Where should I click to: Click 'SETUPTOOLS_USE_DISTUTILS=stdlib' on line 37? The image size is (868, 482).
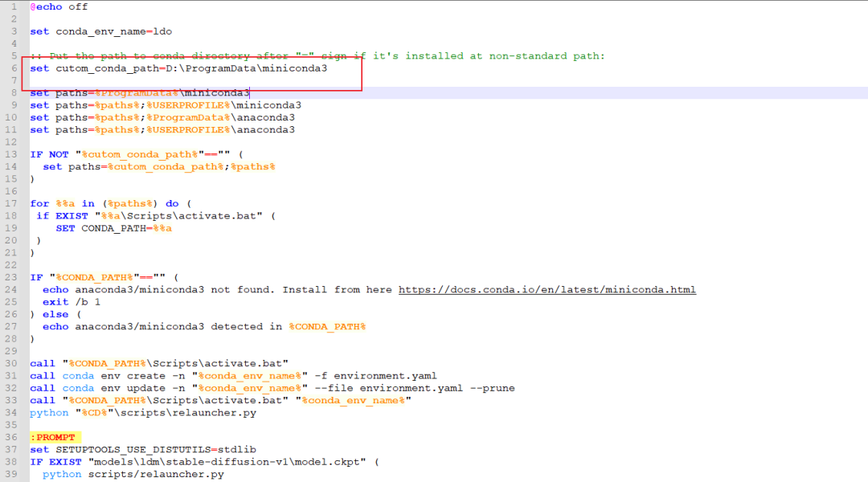click(x=156, y=449)
